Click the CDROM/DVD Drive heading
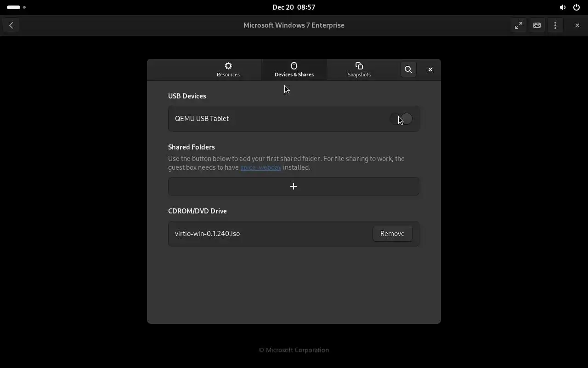 198,211
